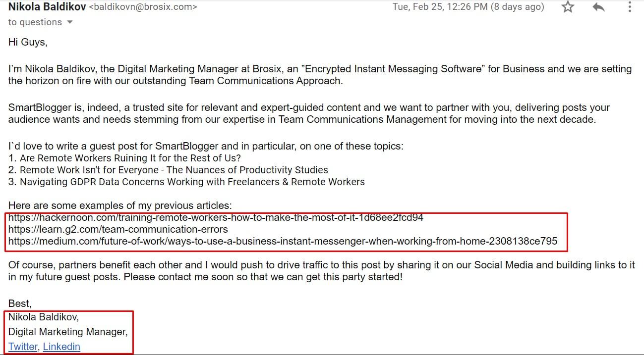Star this email from Nikola Baldikov
644x355 pixels.
pyautogui.click(x=568, y=7)
